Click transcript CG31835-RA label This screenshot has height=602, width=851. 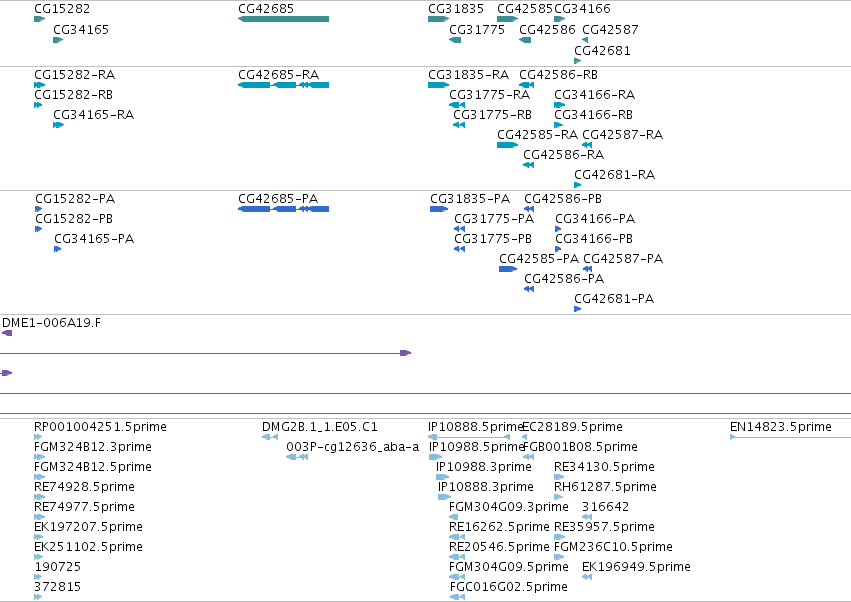[468, 75]
